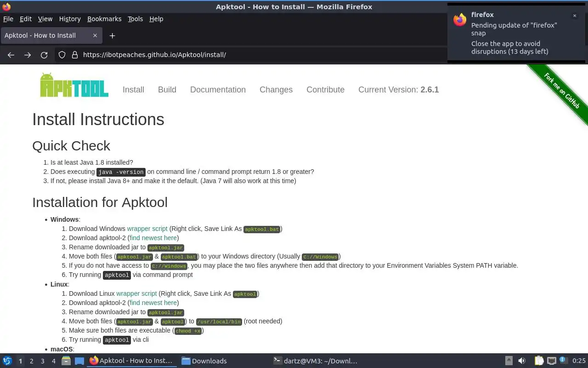Click the Install navigation link
This screenshot has width=588, height=368.
point(133,90)
